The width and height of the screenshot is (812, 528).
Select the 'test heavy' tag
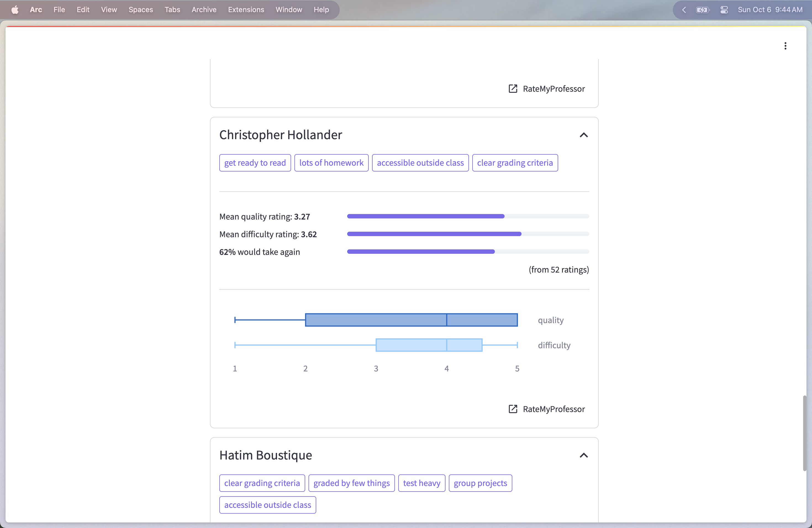click(421, 483)
